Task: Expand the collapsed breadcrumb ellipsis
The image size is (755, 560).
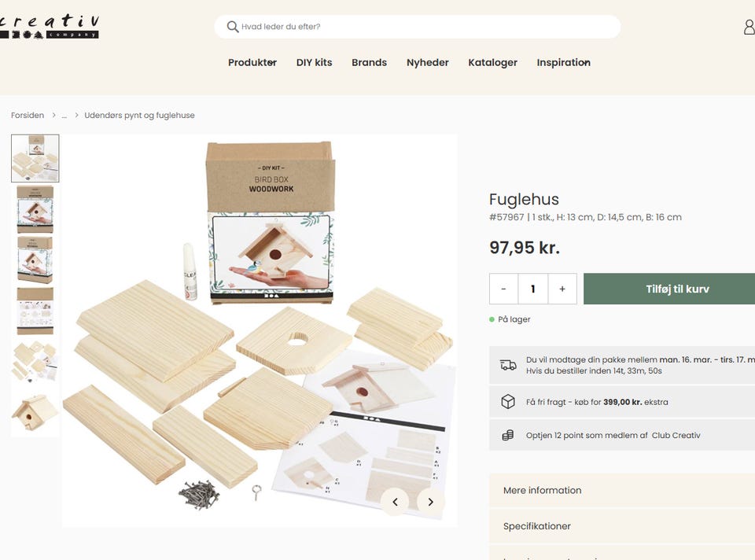Action: [64, 116]
